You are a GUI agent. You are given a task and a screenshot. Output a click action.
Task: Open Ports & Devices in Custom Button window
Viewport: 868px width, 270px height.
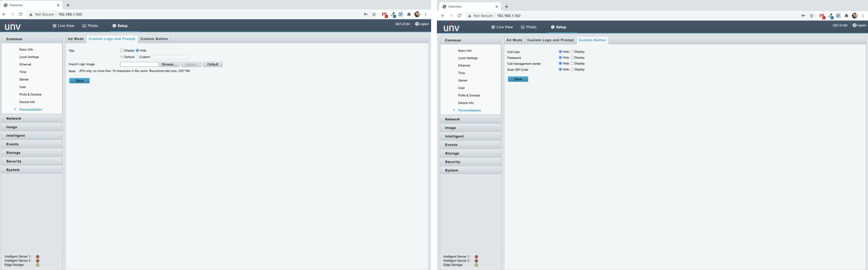pos(469,96)
